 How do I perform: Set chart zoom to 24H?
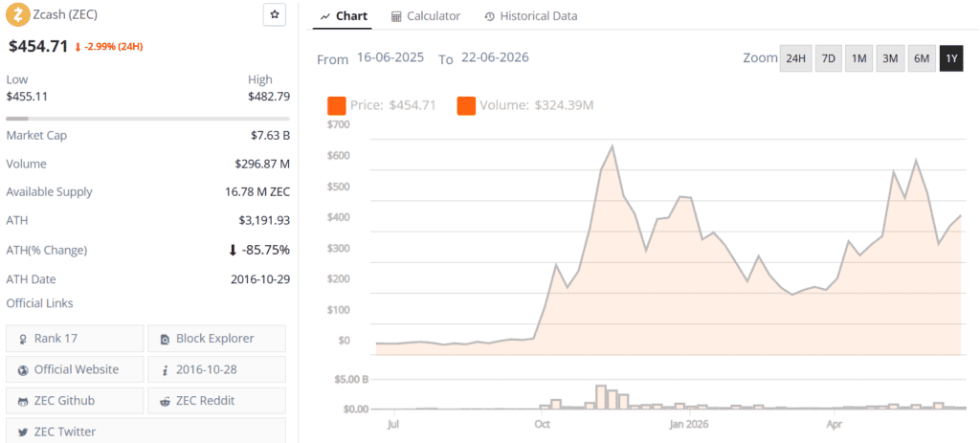click(795, 58)
